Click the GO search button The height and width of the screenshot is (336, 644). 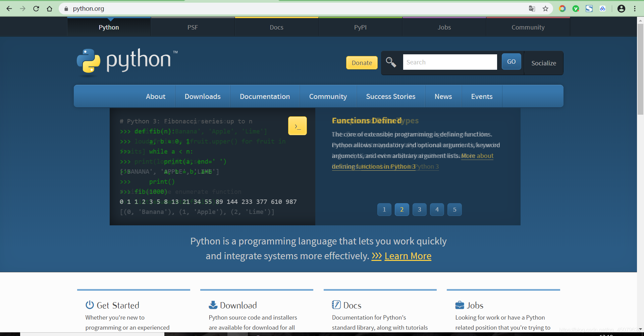pyautogui.click(x=512, y=62)
